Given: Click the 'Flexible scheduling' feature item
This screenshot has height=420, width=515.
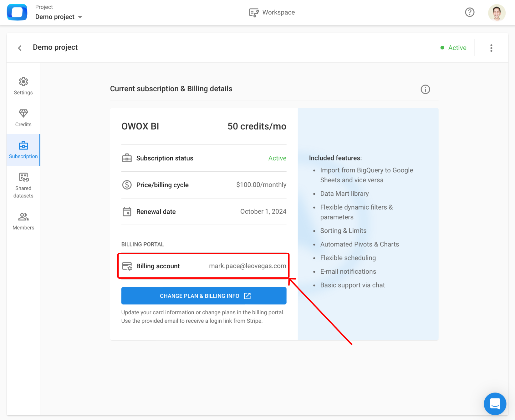Looking at the screenshot, I should pyautogui.click(x=348, y=258).
